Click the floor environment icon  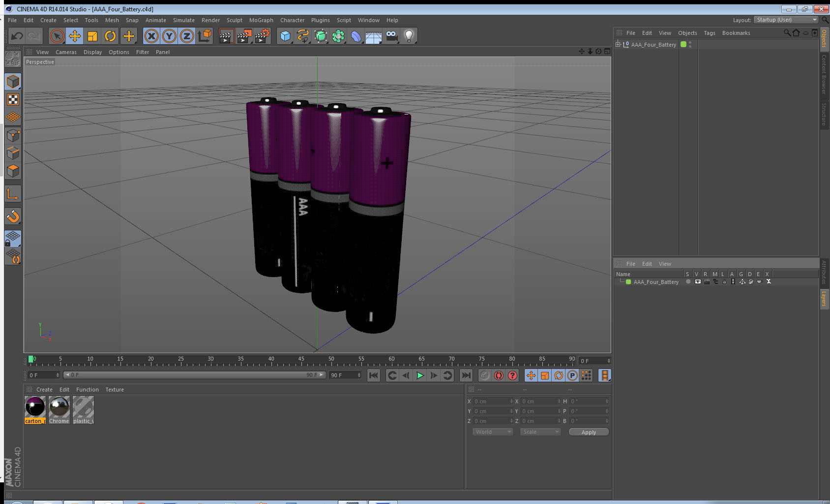click(374, 36)
